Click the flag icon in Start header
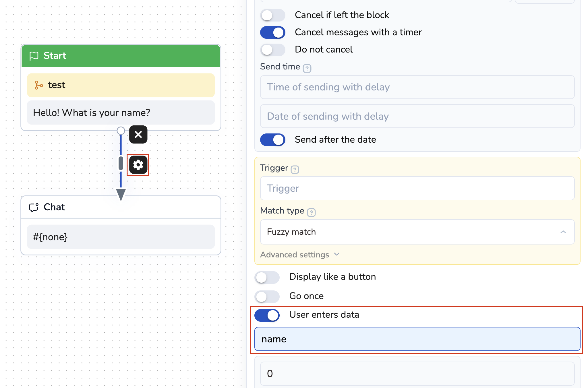 click(34, 56)
